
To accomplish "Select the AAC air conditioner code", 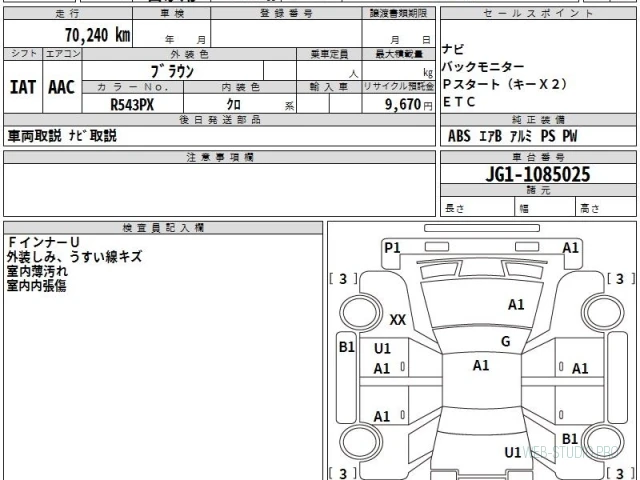I will (62, 87).
